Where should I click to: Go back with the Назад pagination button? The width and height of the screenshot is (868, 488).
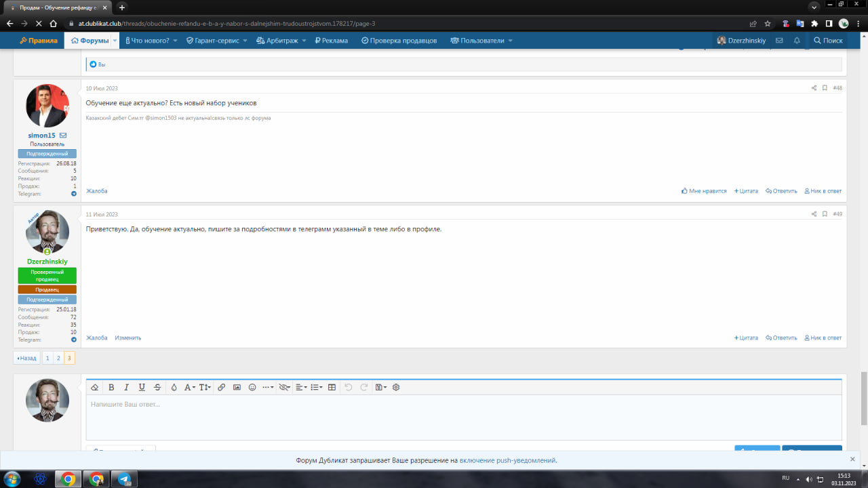pyautogui.click(x=27, y=358)
